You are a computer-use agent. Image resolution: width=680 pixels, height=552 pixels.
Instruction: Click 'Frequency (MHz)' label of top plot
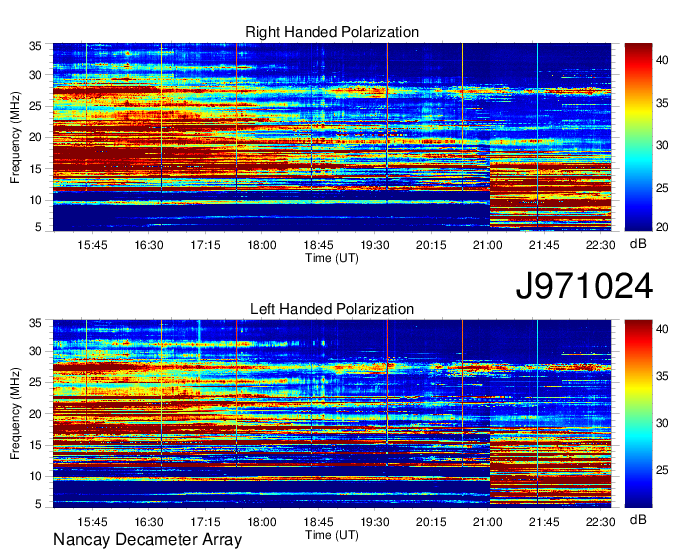(15, 137)
